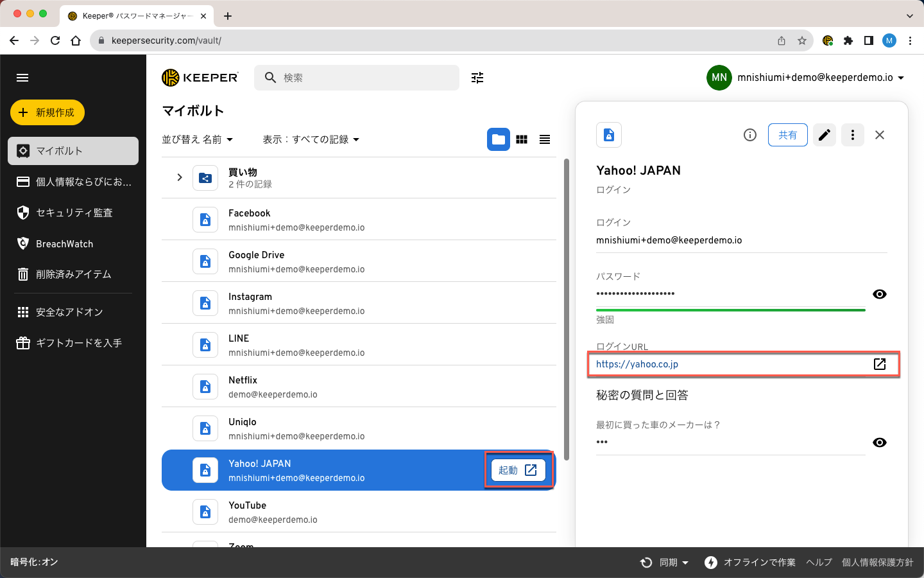Edit the Yahoo! JAPAN record
Image resolution: width=924 pixels, height=578 pixels.
pyautogui.click(x=825, y=135)
